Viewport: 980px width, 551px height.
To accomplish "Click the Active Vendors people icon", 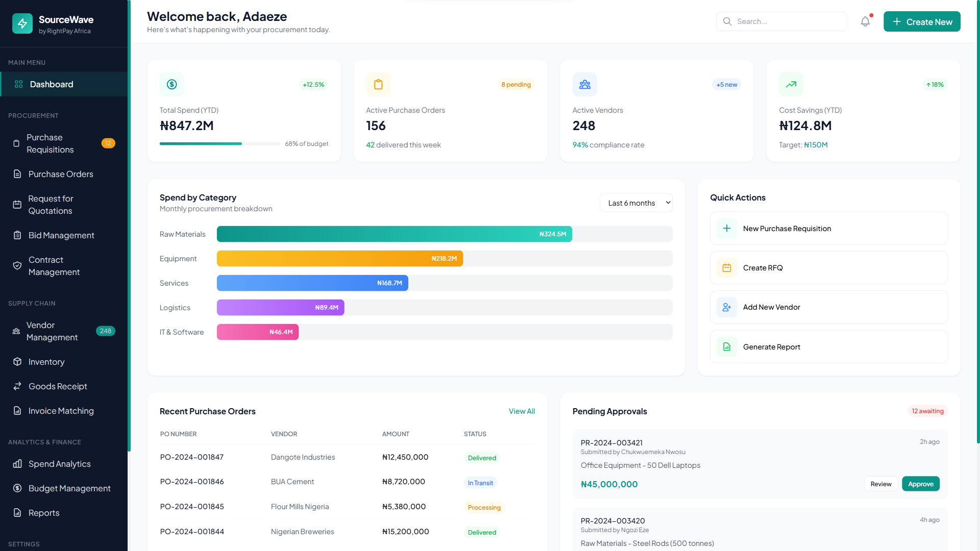I will coord(585,84).
